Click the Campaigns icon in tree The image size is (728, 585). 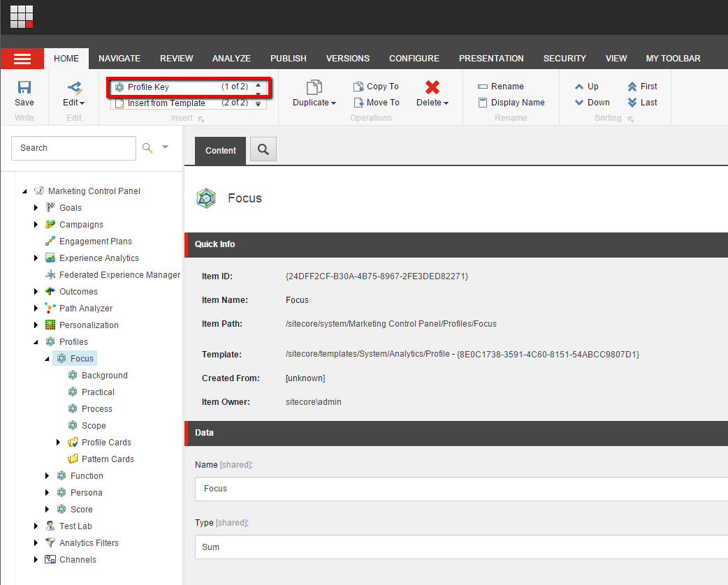[50, 224]
